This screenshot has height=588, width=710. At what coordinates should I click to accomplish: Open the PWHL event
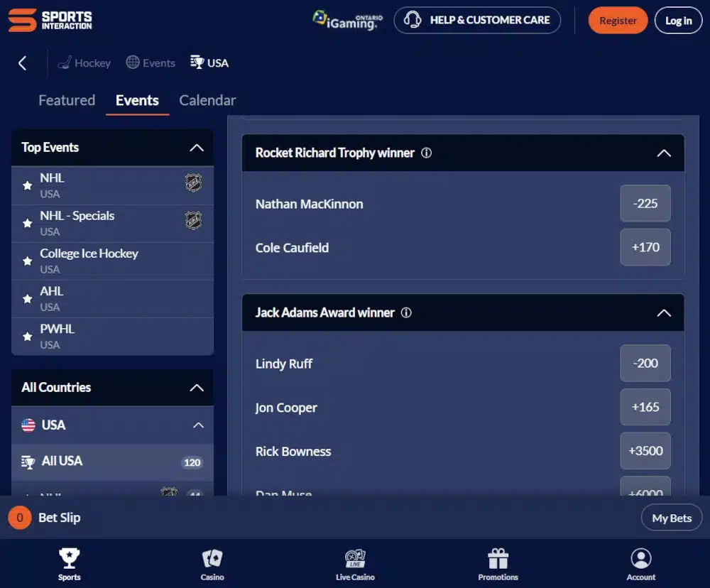coord(112,337)
